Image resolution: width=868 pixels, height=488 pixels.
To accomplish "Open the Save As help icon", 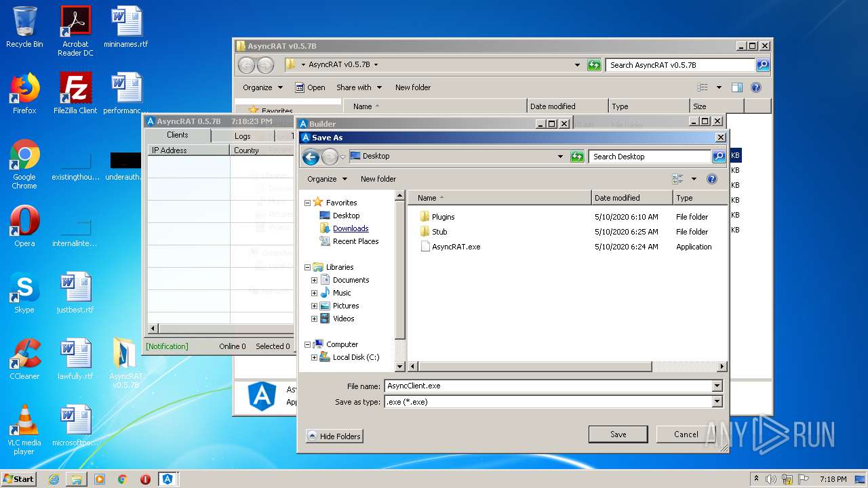I will click(712, 179).
